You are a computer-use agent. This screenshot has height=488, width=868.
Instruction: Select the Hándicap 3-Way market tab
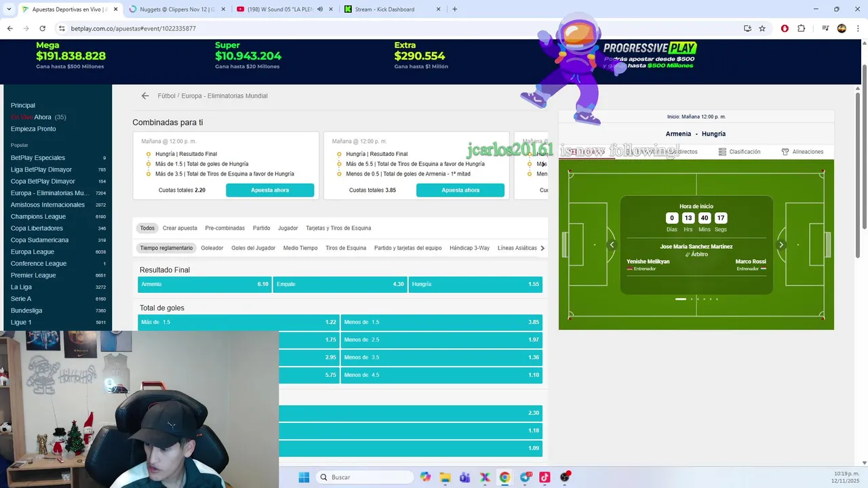pyautogui.click(x=469, y=248)
